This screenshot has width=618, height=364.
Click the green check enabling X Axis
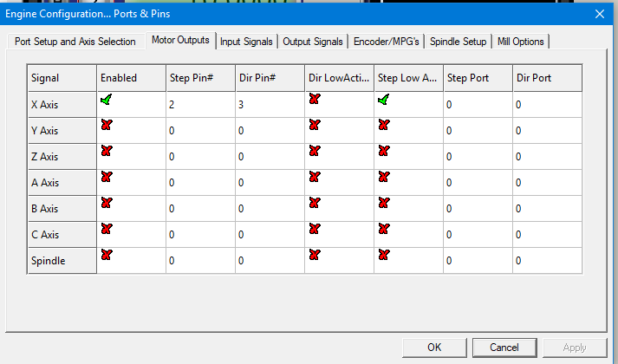click(x=107, y=100)
